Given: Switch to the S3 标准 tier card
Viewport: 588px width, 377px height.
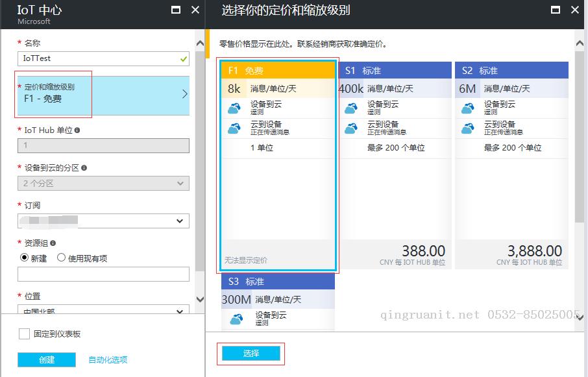Looking at the screenshot, I should [278, 281].
